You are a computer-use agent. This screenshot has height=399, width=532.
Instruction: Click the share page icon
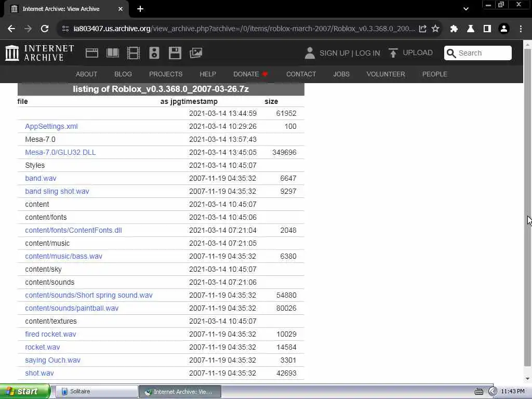tap(423, 29)
